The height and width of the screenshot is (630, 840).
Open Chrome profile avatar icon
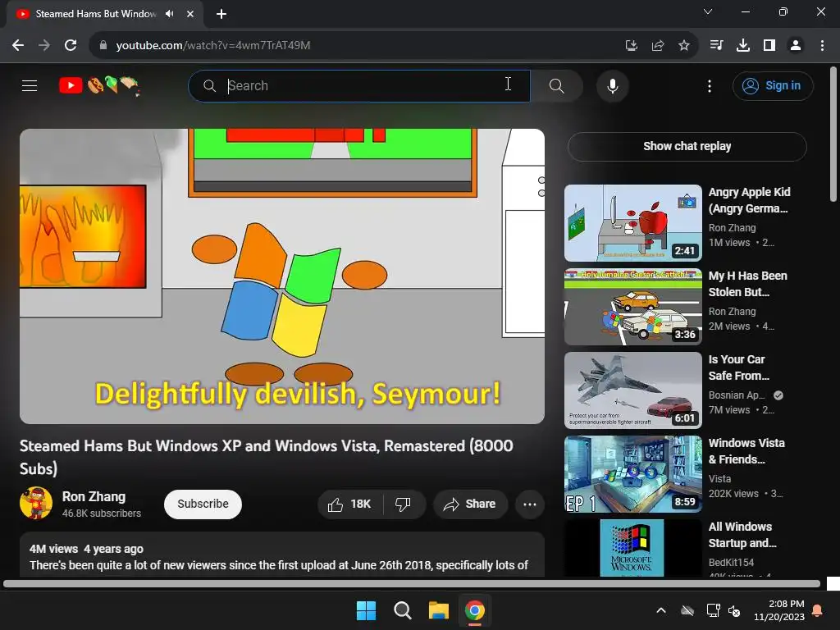point(796,46)
